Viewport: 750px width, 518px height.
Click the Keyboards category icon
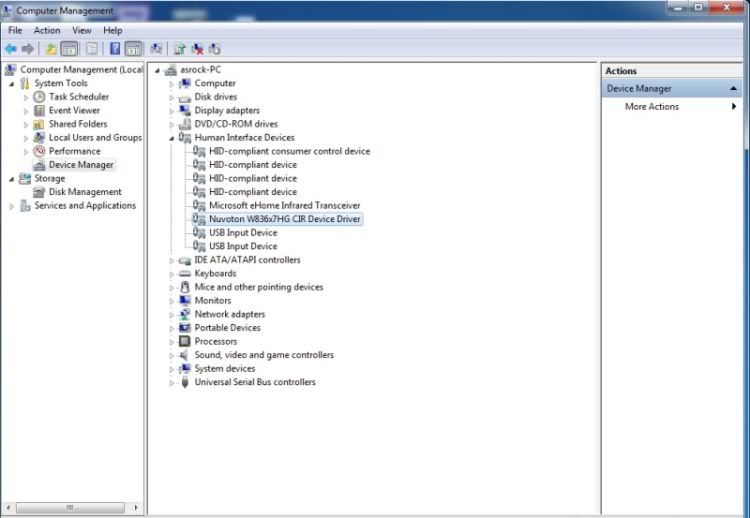point(185,274)
